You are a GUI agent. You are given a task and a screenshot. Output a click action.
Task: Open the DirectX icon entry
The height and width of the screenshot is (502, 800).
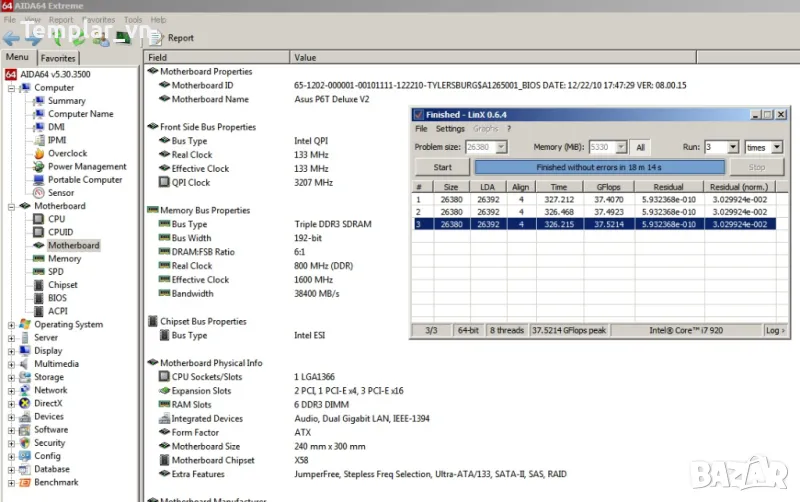24,403
